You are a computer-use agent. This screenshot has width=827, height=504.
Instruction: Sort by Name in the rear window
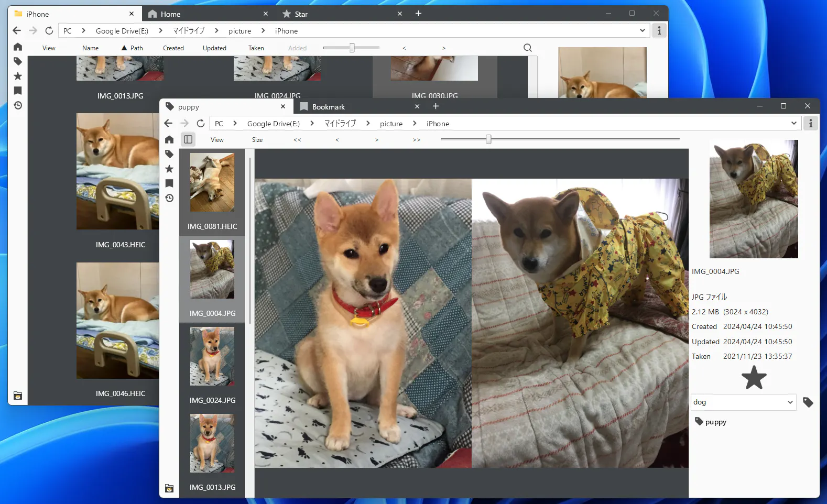tap(90, 48)
